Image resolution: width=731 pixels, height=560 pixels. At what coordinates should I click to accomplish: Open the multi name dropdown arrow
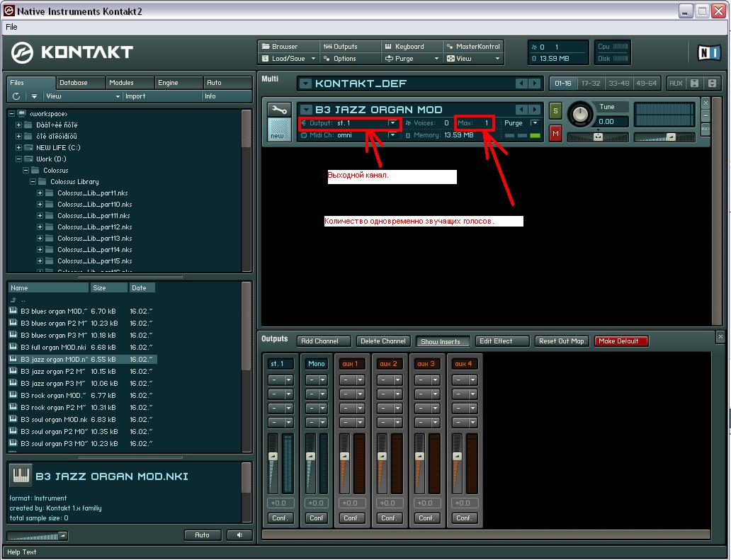pos(305,84)
